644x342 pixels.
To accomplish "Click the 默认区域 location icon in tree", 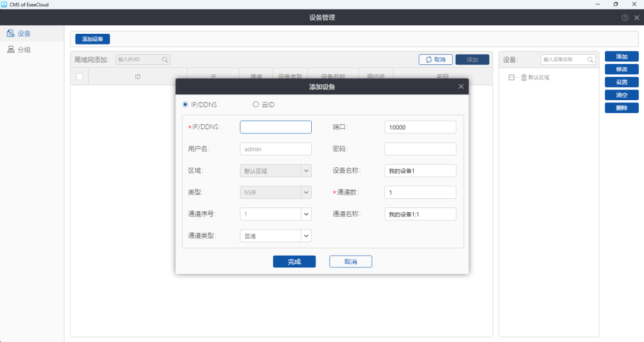I will click(524, 77).
